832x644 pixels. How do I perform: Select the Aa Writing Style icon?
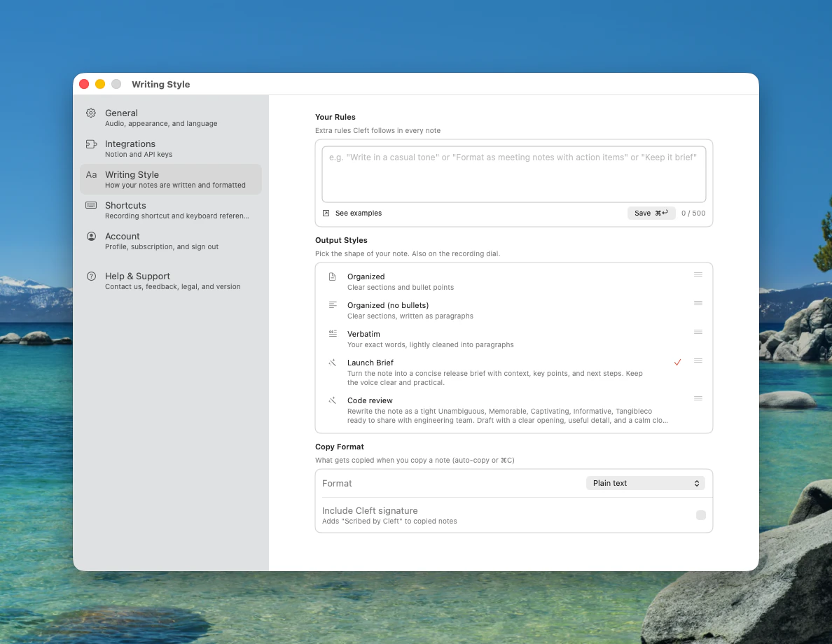[x=91, y=174]
